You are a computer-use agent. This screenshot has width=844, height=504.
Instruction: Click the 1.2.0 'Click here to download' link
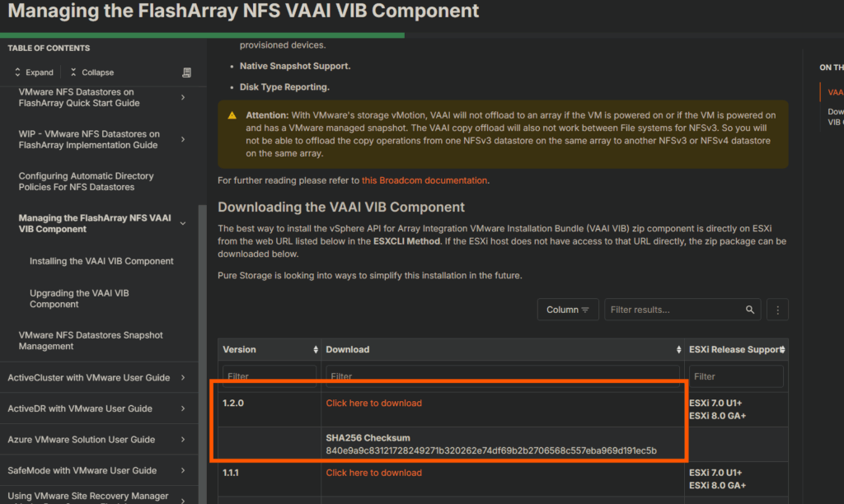pos(373,404)
